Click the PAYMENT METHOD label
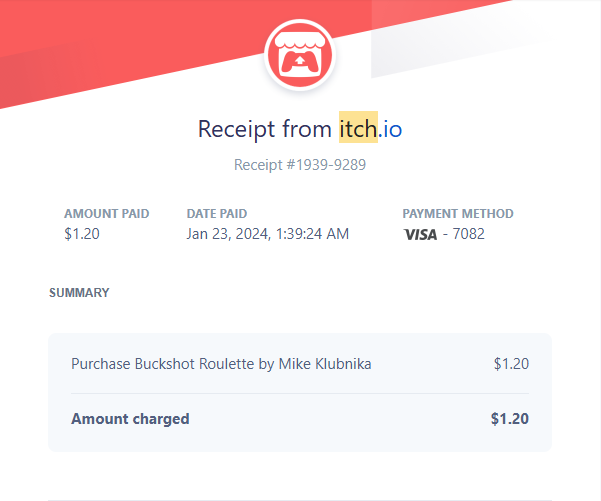Viewport: 601px width, 501px height. pos(458,214)
